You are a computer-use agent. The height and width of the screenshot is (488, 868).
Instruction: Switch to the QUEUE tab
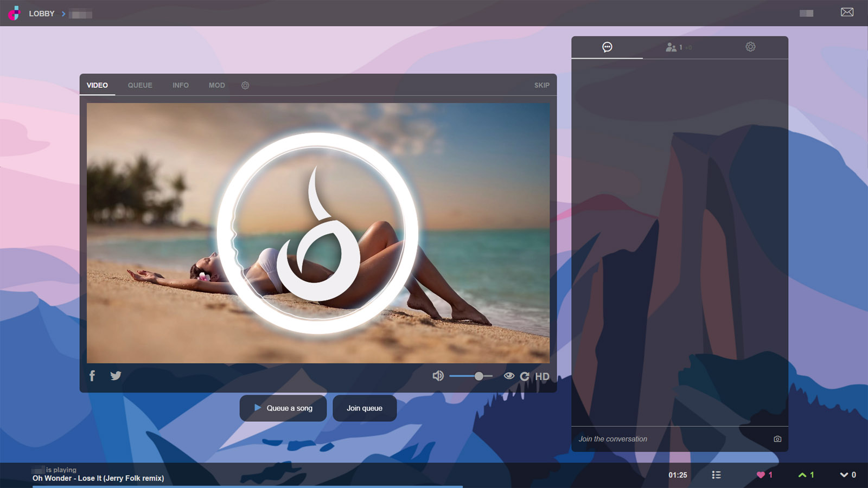(140, 85)
